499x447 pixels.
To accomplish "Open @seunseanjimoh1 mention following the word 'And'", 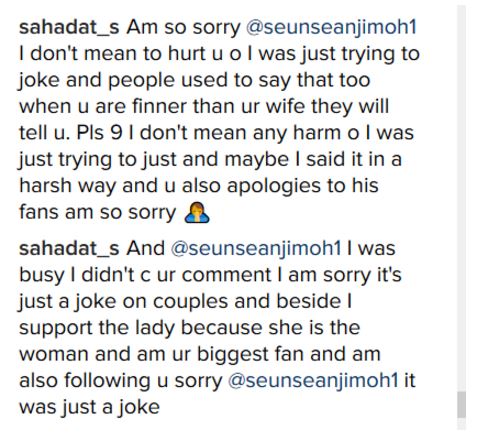I will pos(256,249).
